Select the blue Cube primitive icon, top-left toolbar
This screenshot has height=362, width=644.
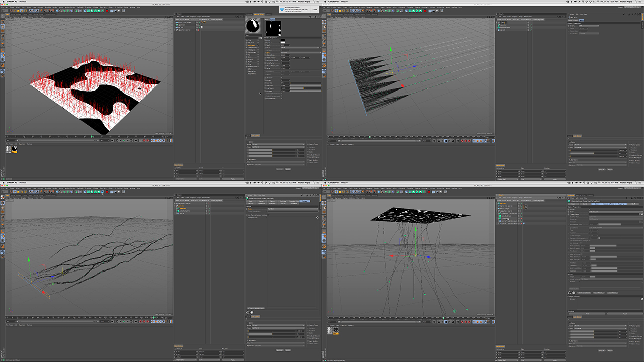coord(57,11)
